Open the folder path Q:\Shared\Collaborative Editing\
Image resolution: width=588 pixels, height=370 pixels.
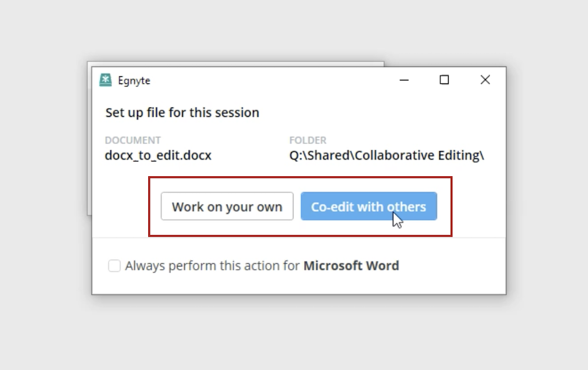tap(386, 155)
